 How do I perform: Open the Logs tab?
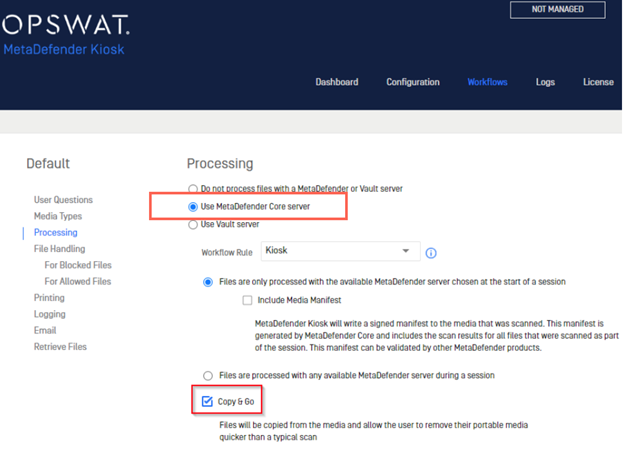pos(545,82)
